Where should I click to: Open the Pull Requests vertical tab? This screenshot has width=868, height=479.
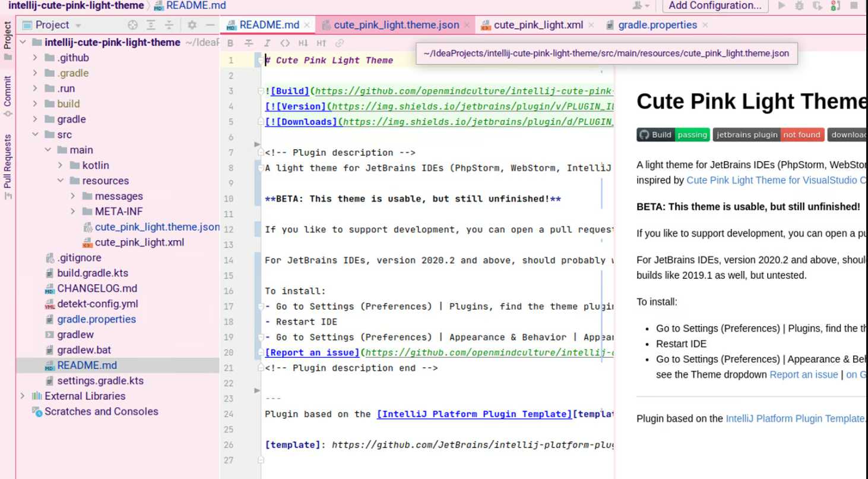click(8, 166)
